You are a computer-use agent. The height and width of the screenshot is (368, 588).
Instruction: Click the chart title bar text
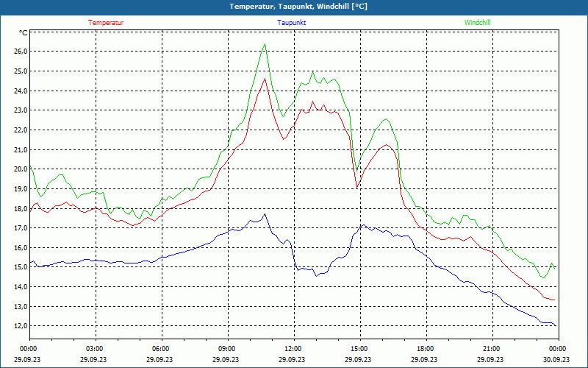(294, 7)
